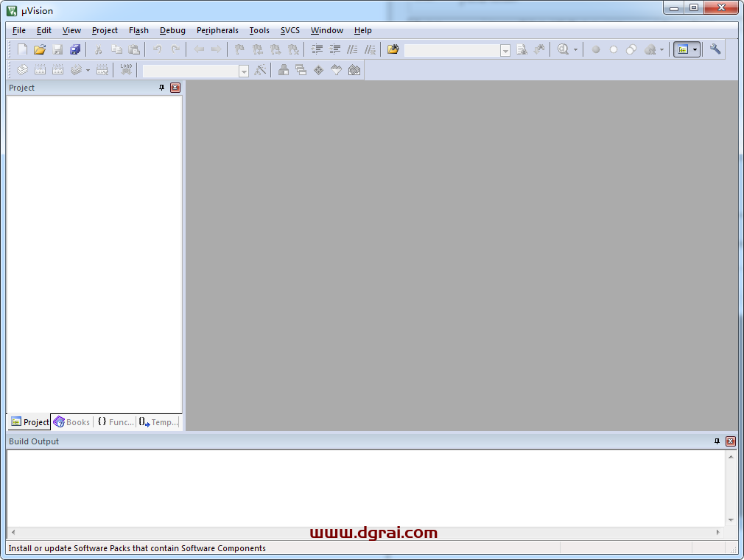
Task: Switch to the Books tab
Action: pos(72,422)
